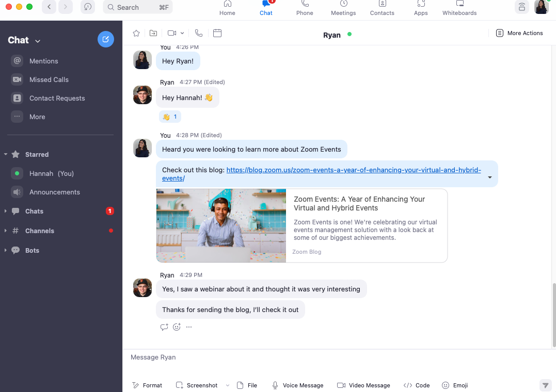The image size is (556, 392).
Task: Open the Screenshot options dropdown arrow
Action: [228, 385]
